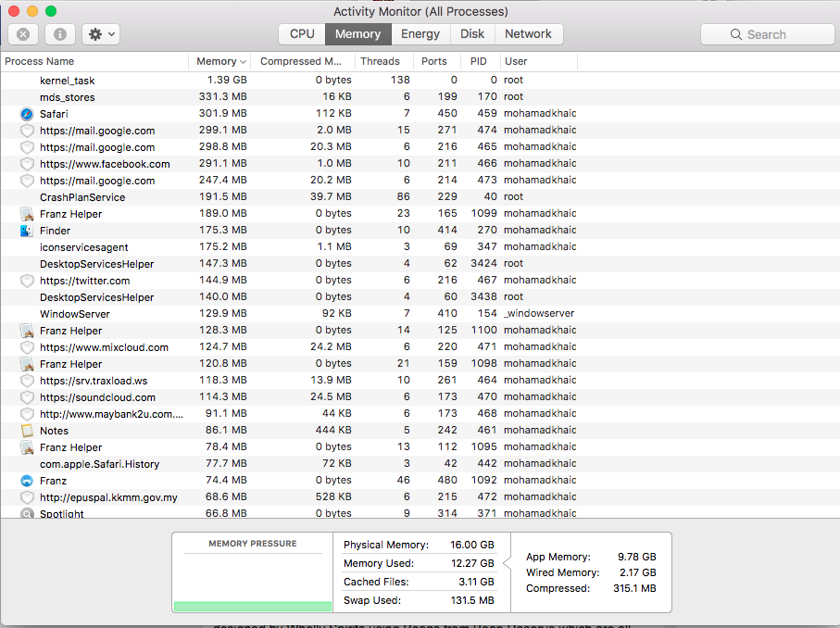Click shield icon for soundcloud.com process
The height and width of the screenshot is (628, 840).
(x=27, y=397)
